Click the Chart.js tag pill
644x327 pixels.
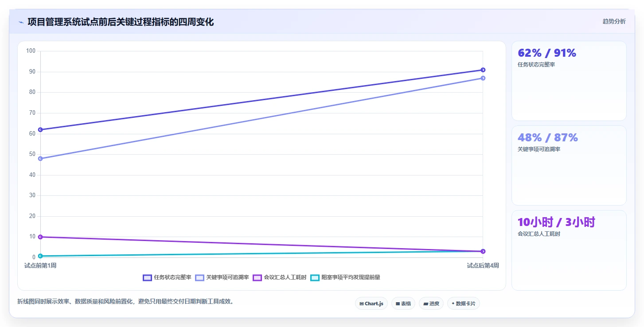(x=371, y=304)
